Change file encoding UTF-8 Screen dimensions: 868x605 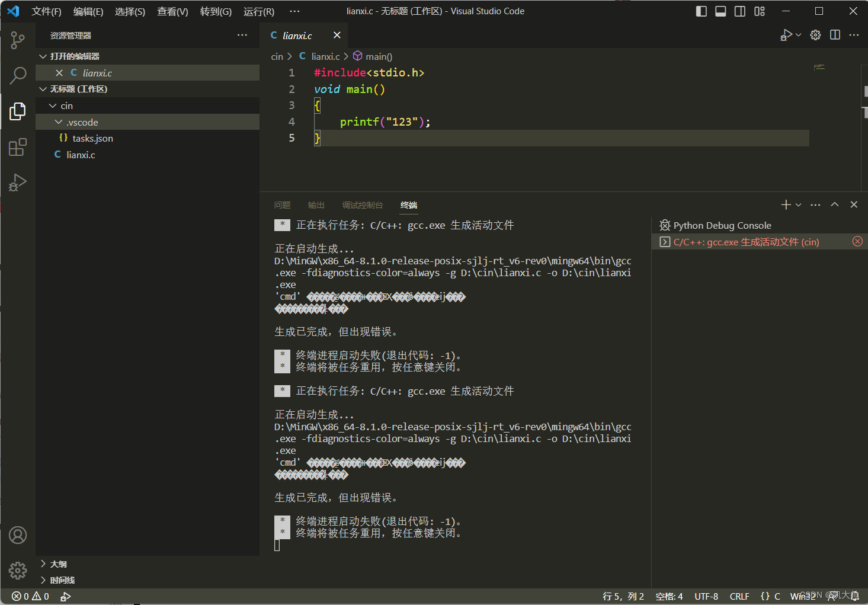706,597
